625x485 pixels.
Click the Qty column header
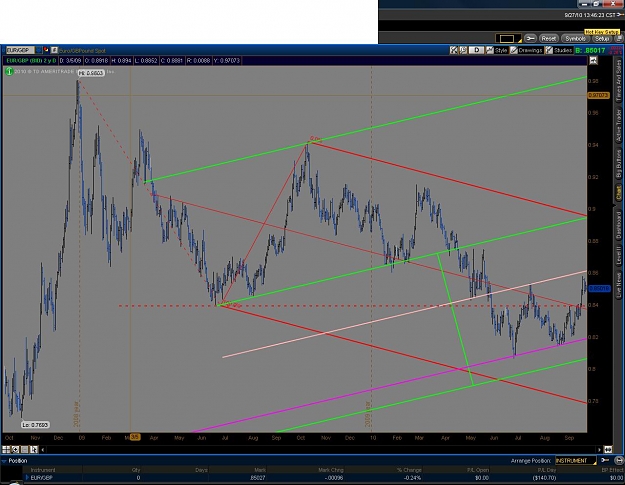pos(136,470)
